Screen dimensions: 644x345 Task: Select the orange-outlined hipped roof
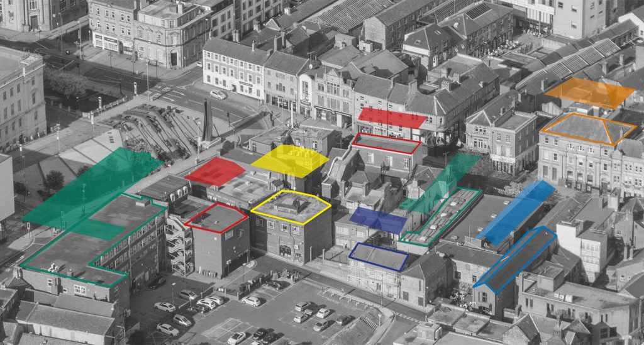(587, 129)
